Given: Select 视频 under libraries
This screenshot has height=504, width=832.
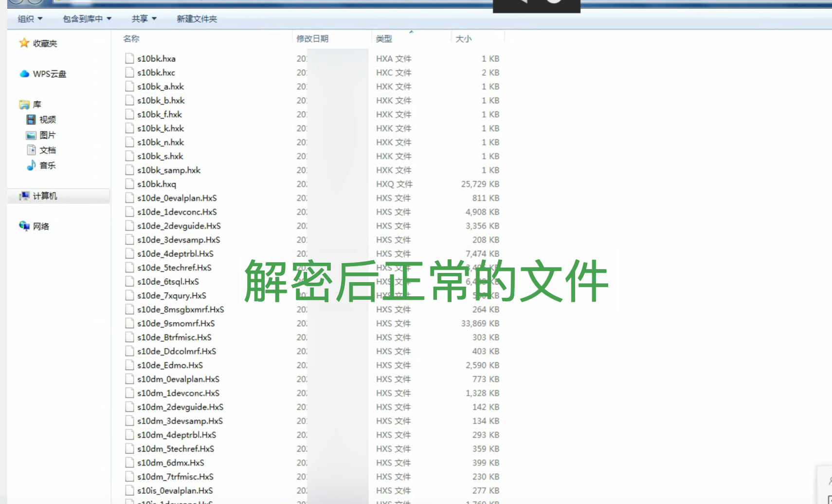Looking at the screenshot, I should click(48, 120).
